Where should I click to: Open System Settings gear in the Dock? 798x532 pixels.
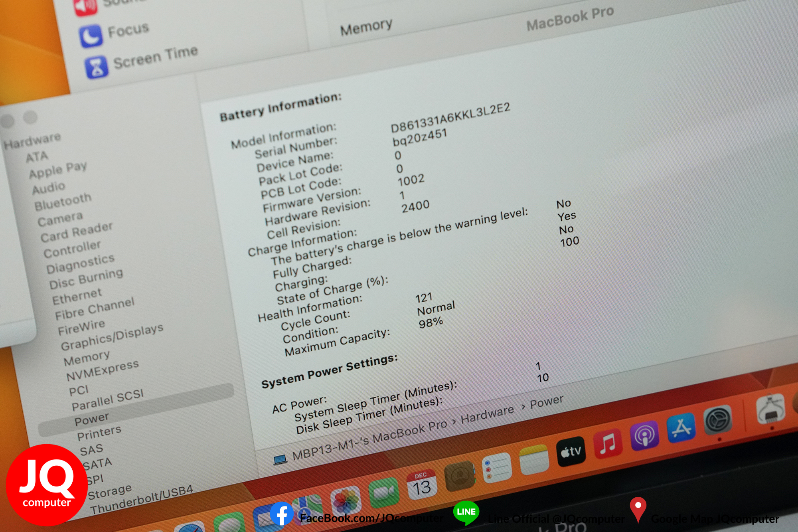[717, 420]
